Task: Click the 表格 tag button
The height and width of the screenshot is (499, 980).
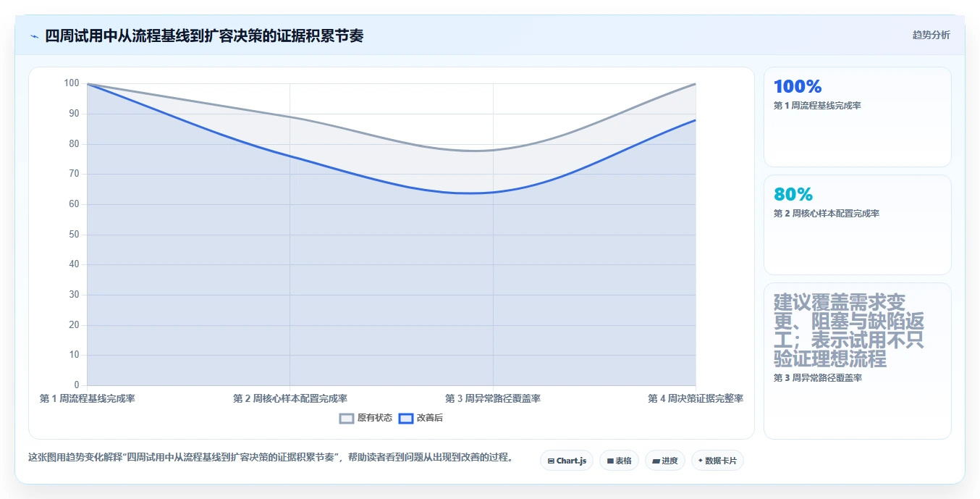Action: 619,461
